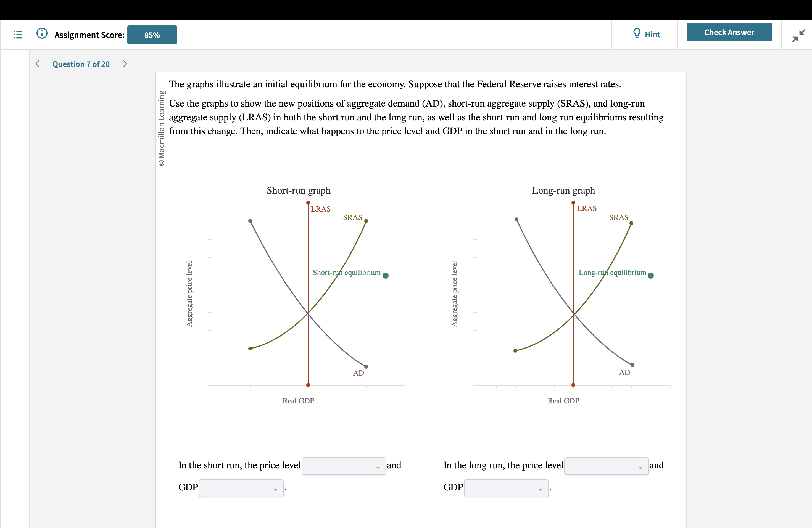Image resolution: width=812 pixels, height=528 pixels.
Task: Go to the previous question chevron
Action: [37, 64]
